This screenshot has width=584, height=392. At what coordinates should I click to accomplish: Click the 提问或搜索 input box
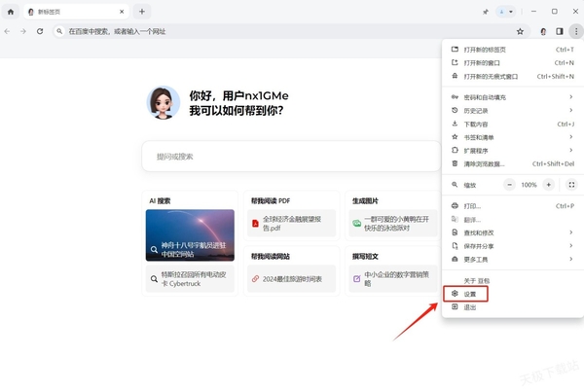[x=292, y=156]
